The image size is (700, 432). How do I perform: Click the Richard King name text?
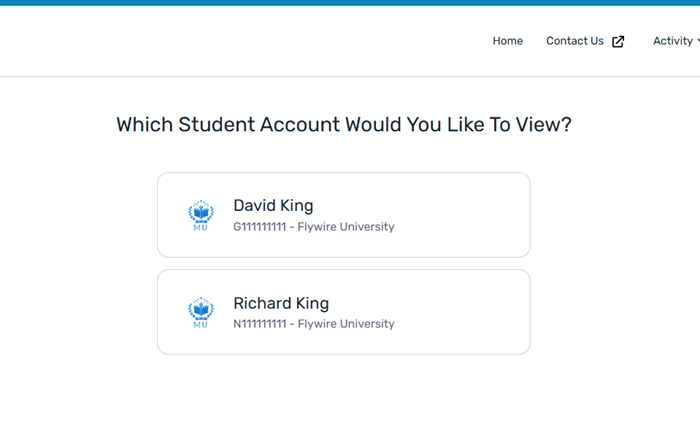point(281,303)
